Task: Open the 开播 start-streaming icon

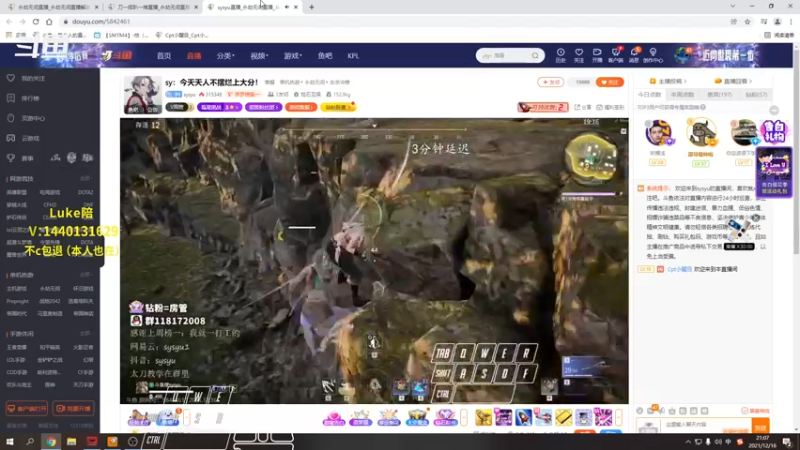Action: click(x=597, y=55)
